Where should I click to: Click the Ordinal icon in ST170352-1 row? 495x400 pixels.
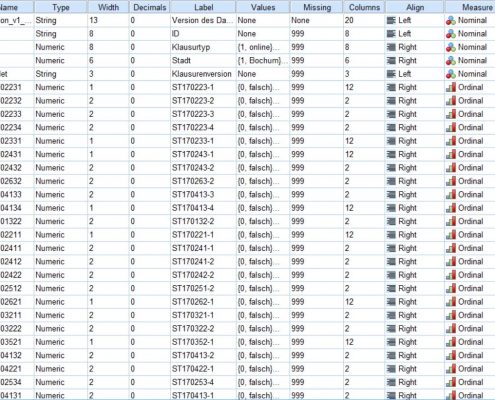(x=451, y=342)
